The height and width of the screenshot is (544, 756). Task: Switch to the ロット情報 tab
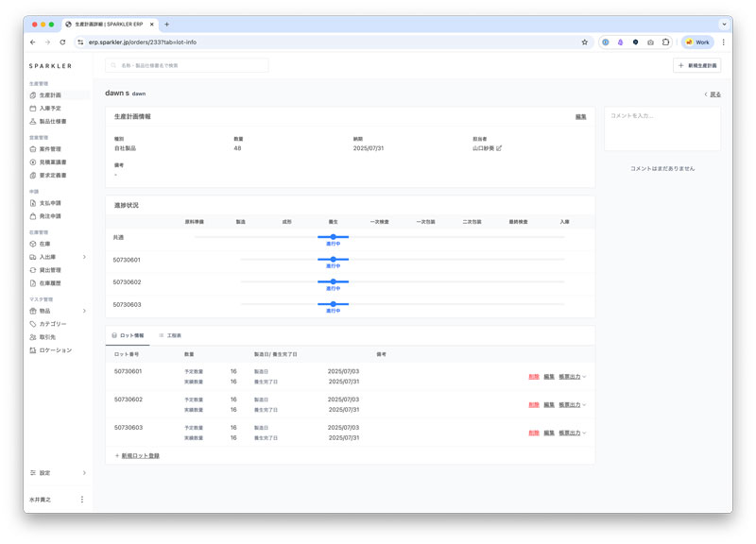click(x=128, y=335)
